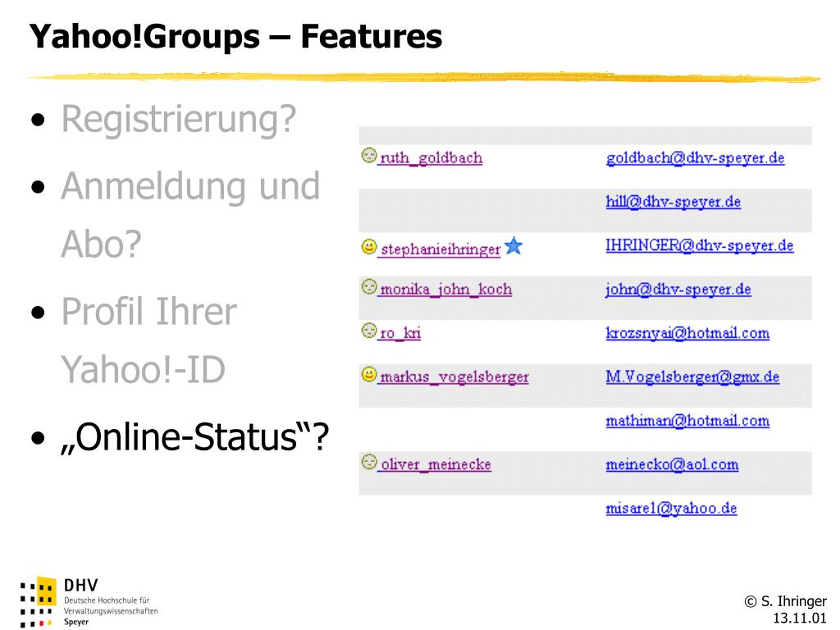This screenshot has height=630, width=840.
Task: Click the goldbach@dhv-speyer.de email link
Action: (x=696, y=158)
